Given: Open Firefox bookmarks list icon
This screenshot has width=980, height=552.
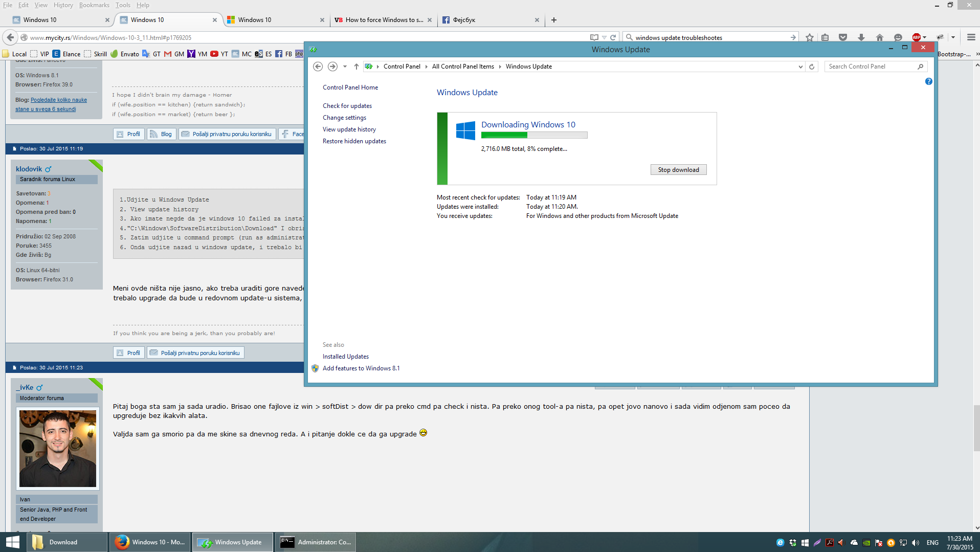Looking at the screenshot, I should [x=825, y=37].
